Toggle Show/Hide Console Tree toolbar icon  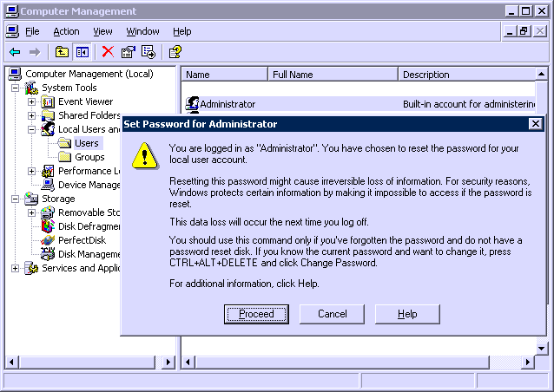[82, 52]
